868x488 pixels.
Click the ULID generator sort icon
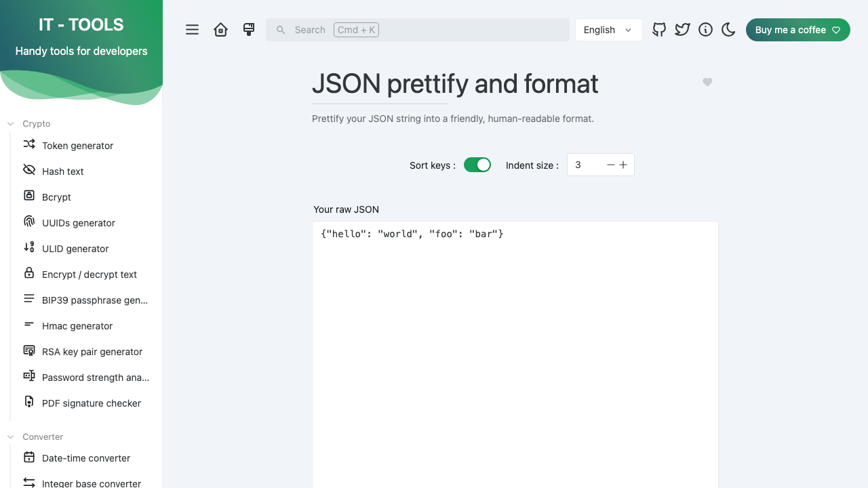[x=29, y=247]
